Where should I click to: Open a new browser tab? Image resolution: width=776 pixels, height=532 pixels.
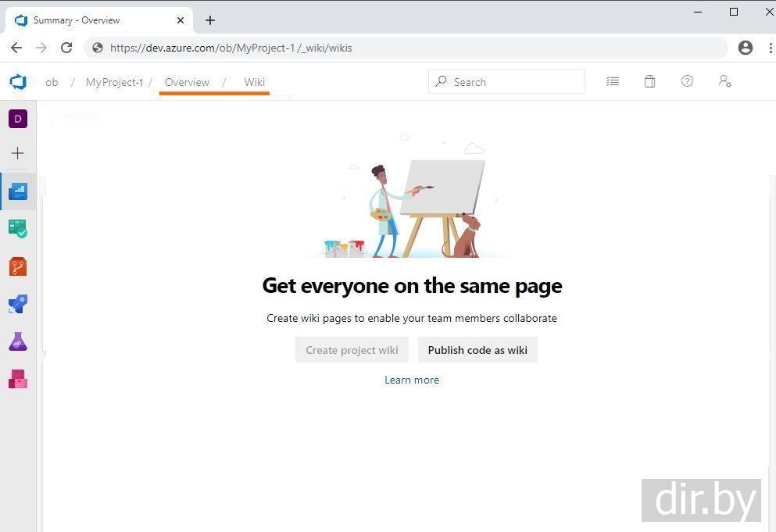(210, 20)
